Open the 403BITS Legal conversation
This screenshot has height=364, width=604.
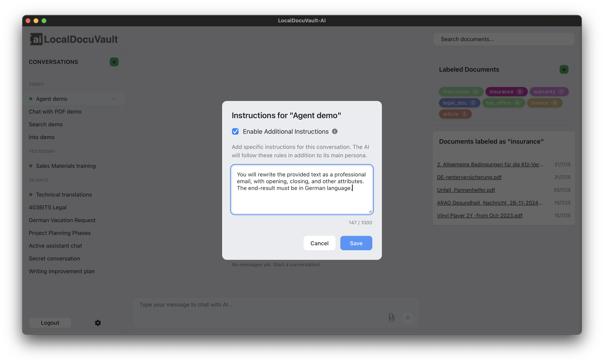(74, 207)
